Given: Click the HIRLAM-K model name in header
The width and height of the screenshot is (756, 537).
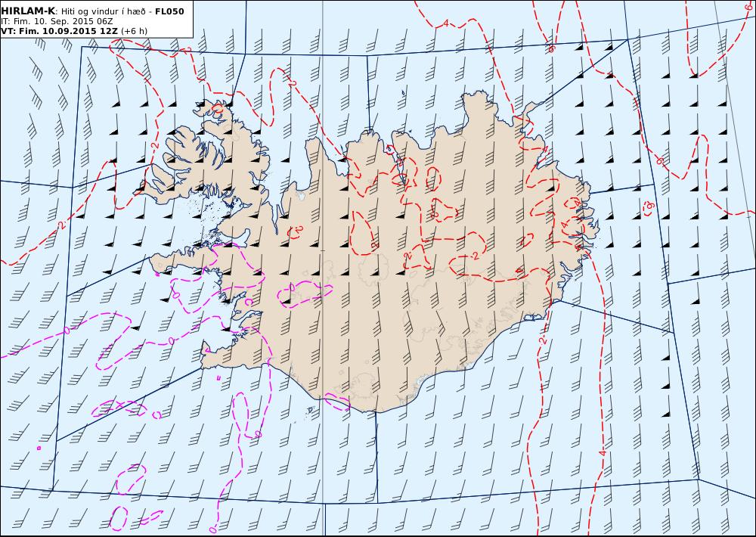Looking at the screenshot, I should pyautogui.click(x=28, y=11).
